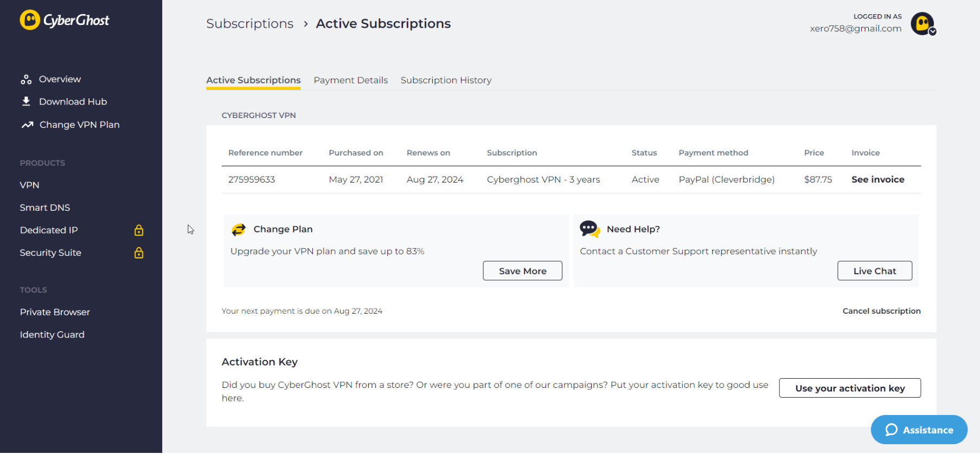This screenshot has width=980, height=454.
Task: Click reference number 275959633
Action: [252, 179]
